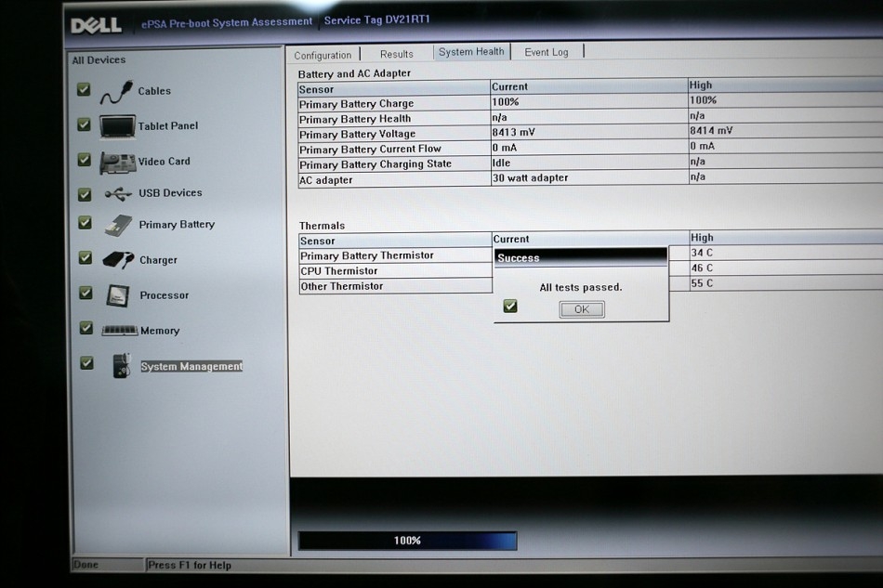883x588 pixels.
Task: Select the Primary Battery device label
Action: pyautogui.click(x=177, y=225)
